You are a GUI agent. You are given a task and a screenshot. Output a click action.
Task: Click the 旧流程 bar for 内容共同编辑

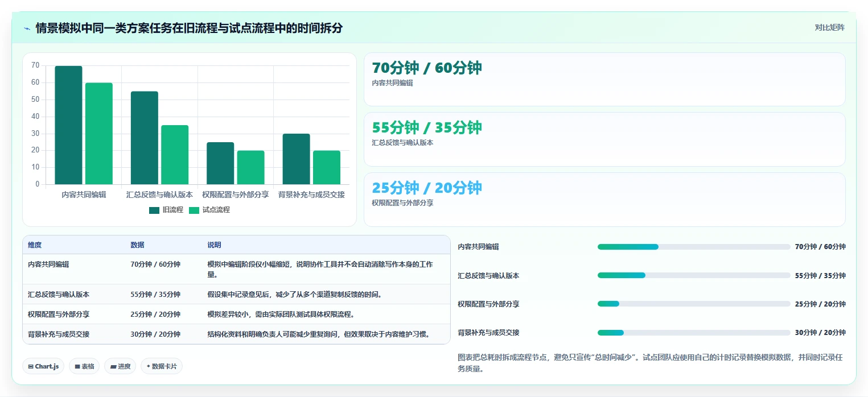[68, 125]
